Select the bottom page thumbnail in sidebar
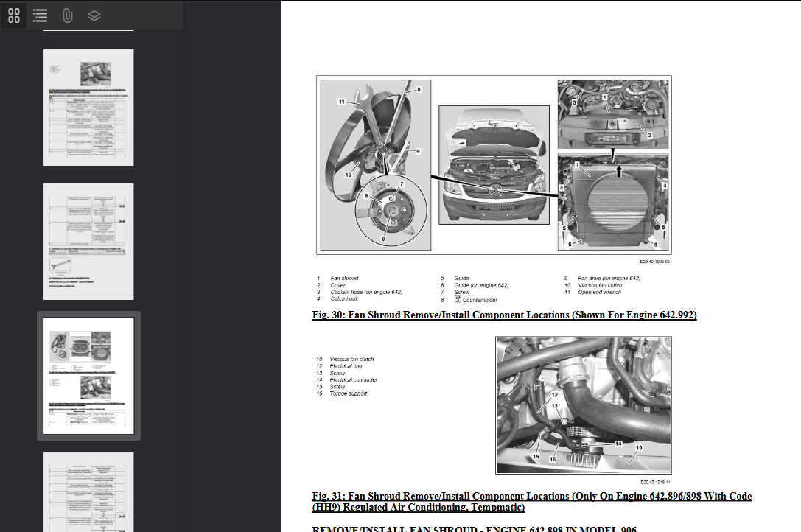This screenshot has width=801, height=532. pyautogui.click(x=88, y=492)
